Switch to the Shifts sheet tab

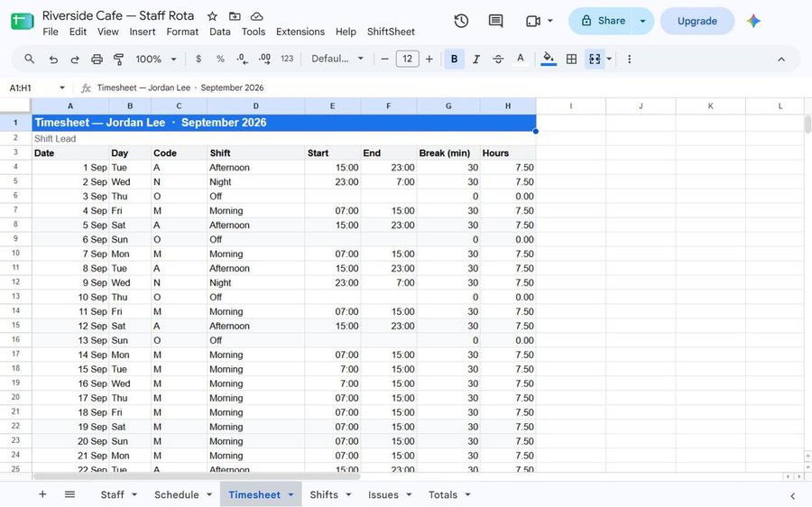324,494
